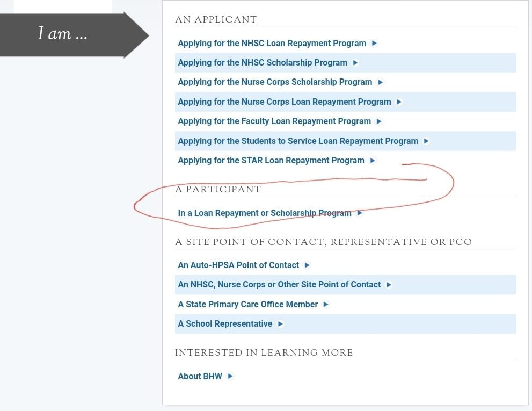The height and width of the screenshot is (411, 532).
Task: Open Applying for the STAR Loan Repayment Program
Action: click(x=271, y=160)
